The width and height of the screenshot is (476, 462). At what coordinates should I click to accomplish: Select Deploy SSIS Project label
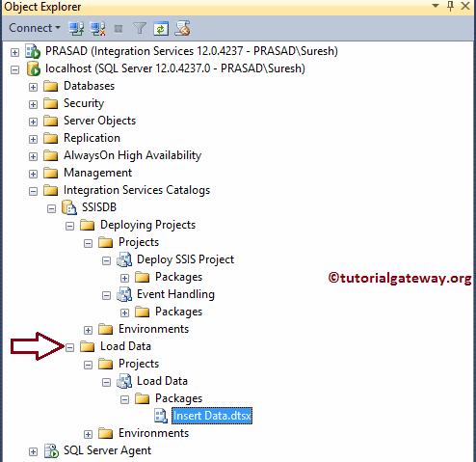tap(186, 259)
